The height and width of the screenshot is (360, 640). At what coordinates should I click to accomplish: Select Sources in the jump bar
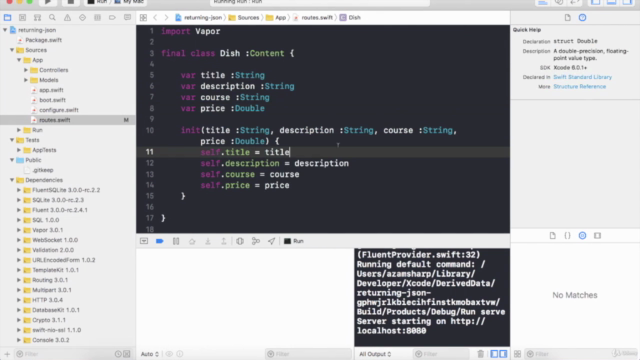pos(244,18)
